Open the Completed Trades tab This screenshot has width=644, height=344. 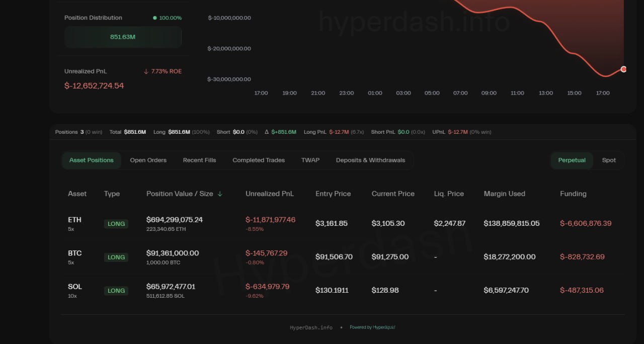258,160
